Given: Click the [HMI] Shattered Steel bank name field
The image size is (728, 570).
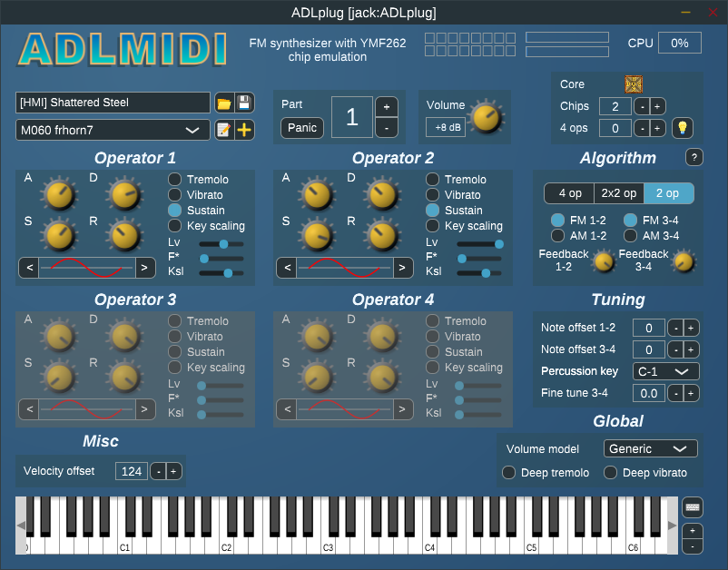Looking at the screenshot, I should coord(113,103).
